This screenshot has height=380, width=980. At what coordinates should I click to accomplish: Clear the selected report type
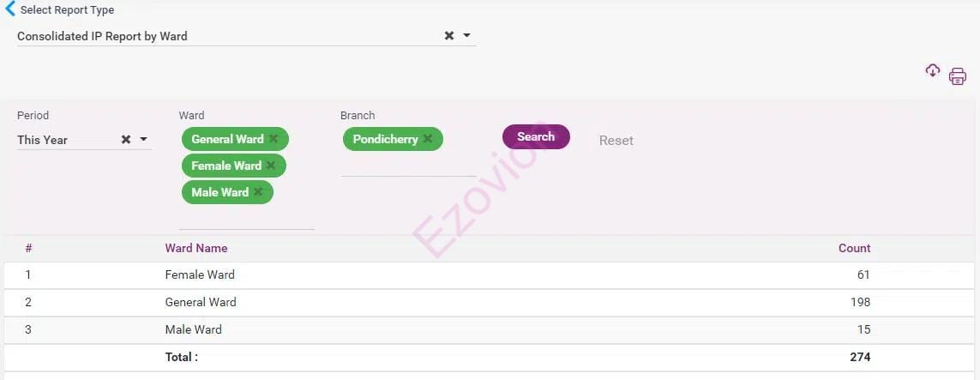448,36
